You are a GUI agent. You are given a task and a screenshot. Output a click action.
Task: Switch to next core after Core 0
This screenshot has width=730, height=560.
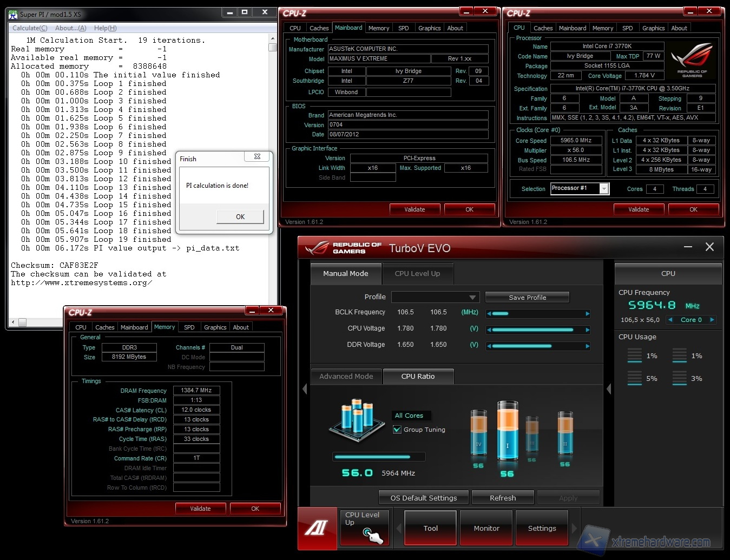coord(712,320)
